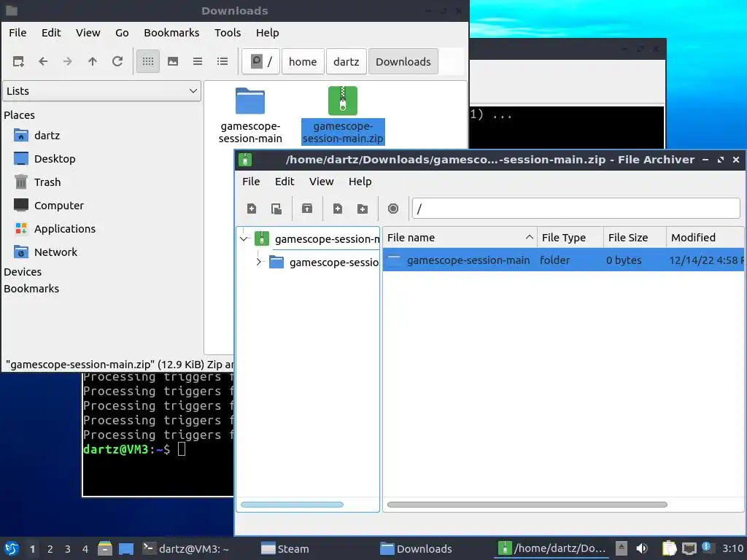Open View menu in File Archiver
This screenshot has width=747, height=560.
(x=322, y=182)
